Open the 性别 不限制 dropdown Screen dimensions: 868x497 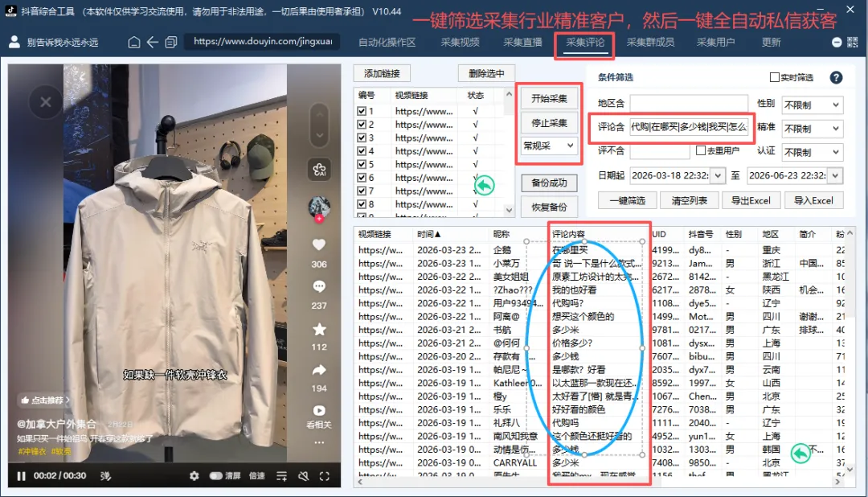812,103
